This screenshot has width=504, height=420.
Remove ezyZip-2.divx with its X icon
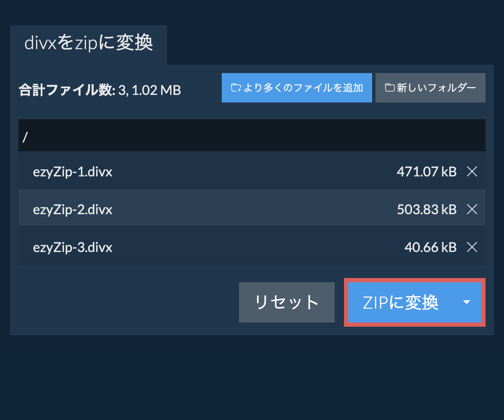tap(472, 209)
